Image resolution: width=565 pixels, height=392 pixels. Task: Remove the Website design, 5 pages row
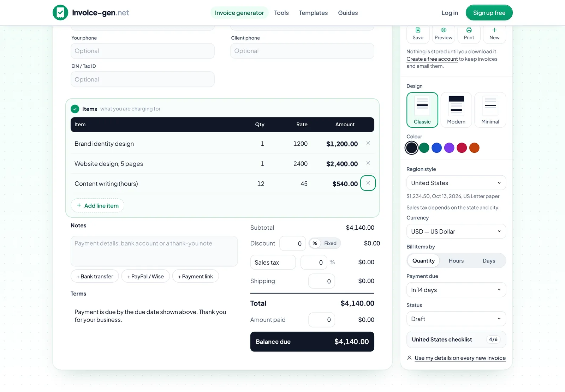(368, 163)
